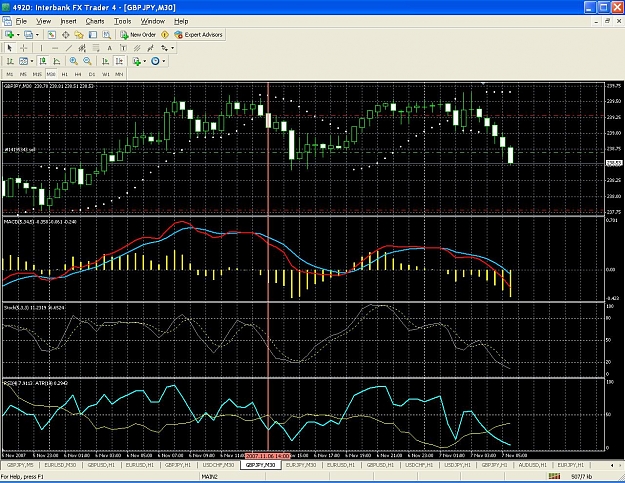
Task: Open the Data Window toolbar icon
Action: [x=65, y=35]
